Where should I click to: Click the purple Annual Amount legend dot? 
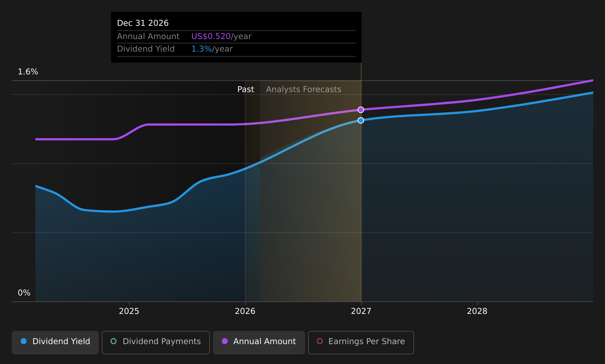point(225,341)
